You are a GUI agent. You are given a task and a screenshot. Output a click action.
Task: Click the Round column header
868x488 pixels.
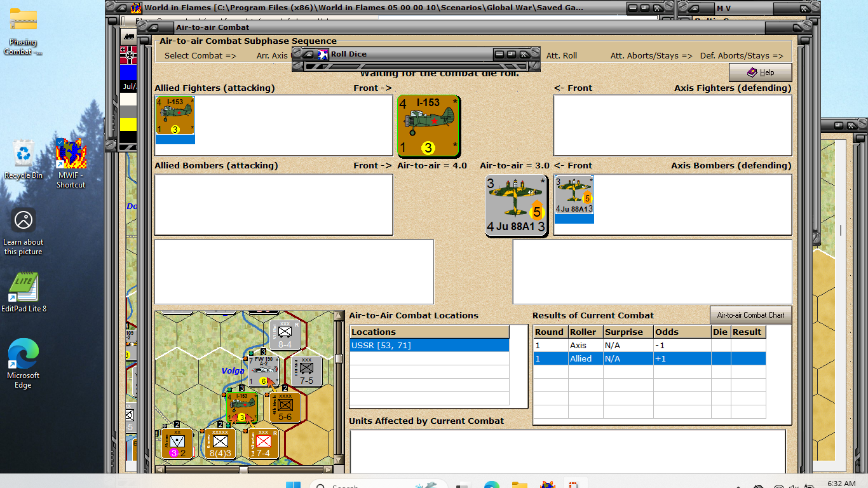(x=549, y=332)
